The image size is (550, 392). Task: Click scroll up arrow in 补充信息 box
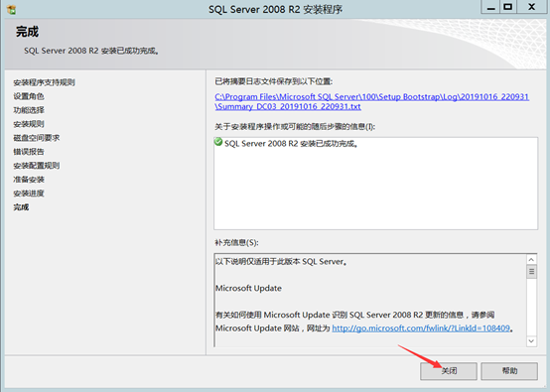(531, 260)
